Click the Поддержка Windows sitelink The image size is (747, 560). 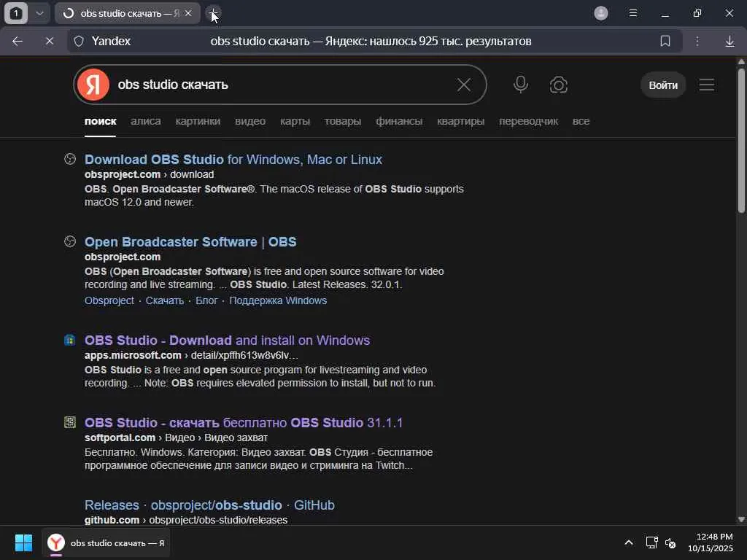(x=278, y=300)
